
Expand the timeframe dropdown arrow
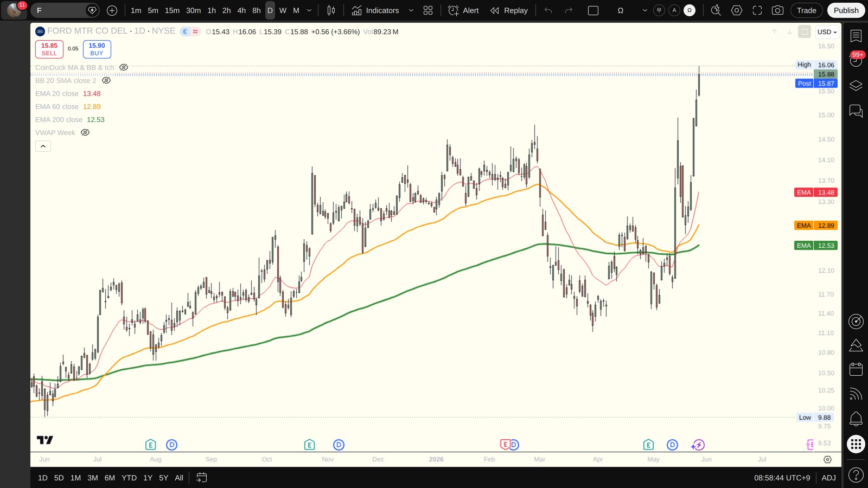pyautogui.click(x=309, y=10)
